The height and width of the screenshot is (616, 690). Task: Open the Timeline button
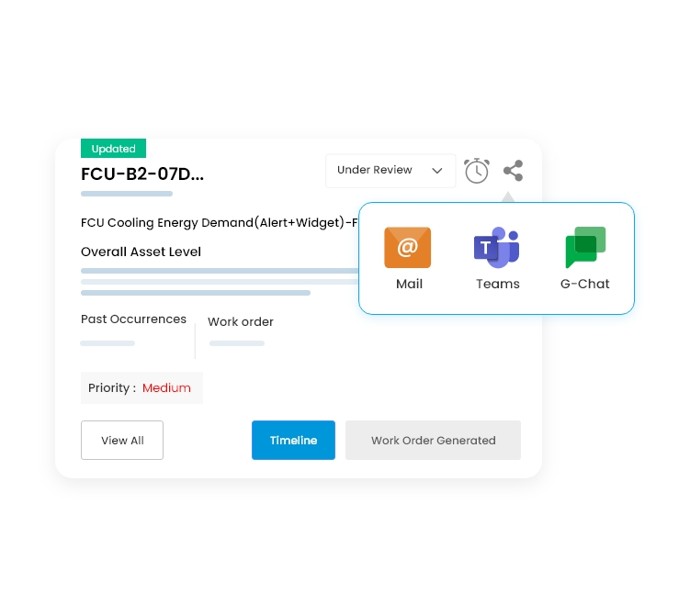(293, 440)
